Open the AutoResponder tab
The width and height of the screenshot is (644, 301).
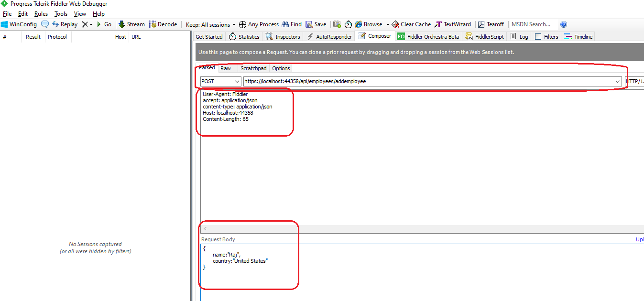pyautogui.click(x=329, y=37)
